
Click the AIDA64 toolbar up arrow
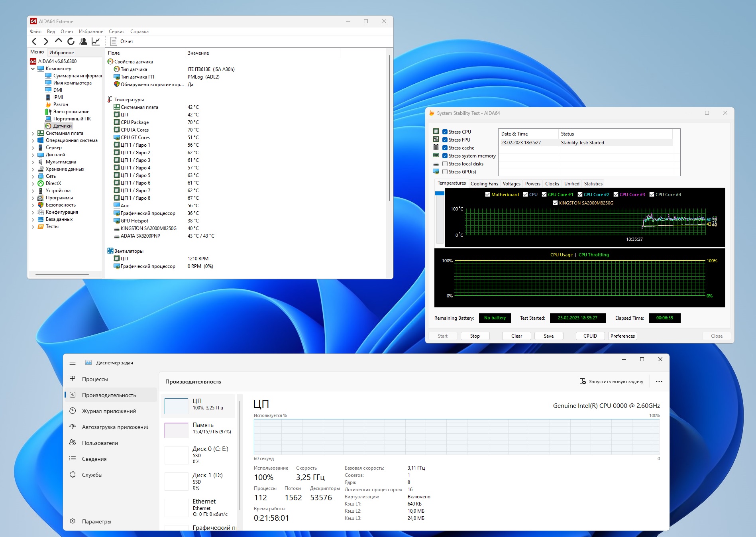pyautogui.click(x=59, y=41)
